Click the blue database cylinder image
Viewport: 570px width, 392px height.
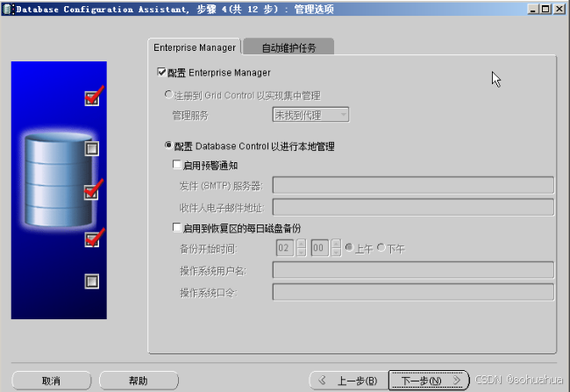[x=58, y=180]
